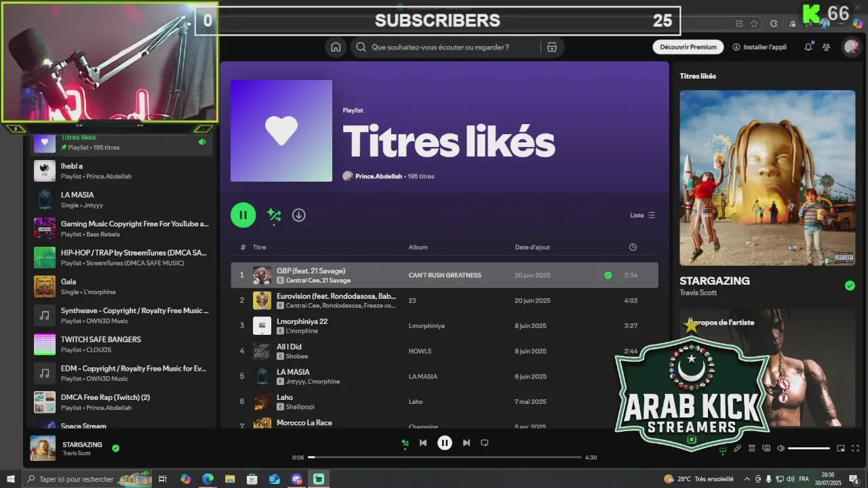Add page to browser favorites star

pyautogui.click(x=754, y=24)
